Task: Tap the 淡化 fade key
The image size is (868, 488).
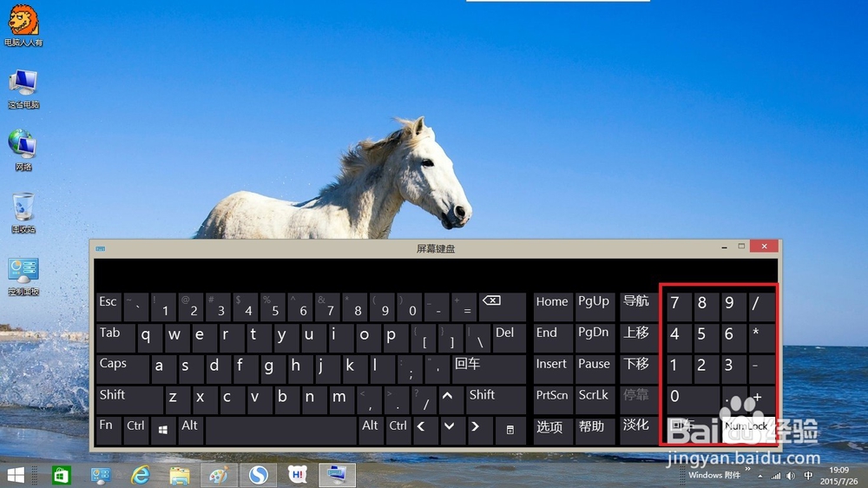Action: [638, 431]
